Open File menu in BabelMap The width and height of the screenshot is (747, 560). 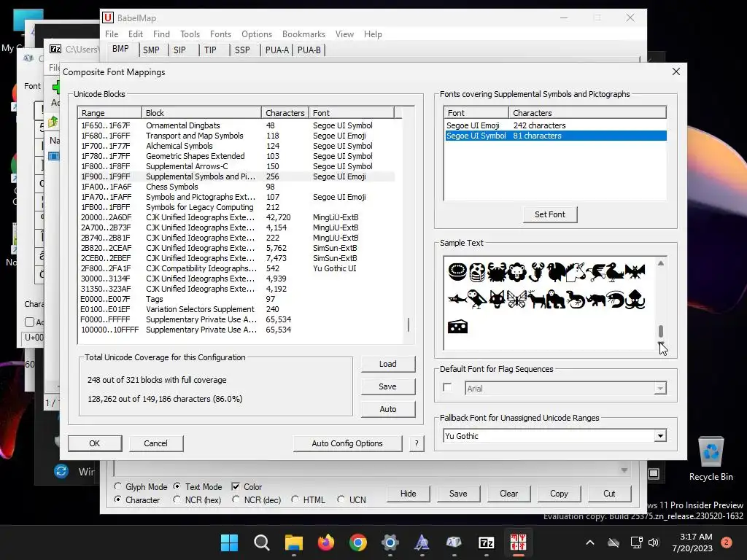coord(112,34)
